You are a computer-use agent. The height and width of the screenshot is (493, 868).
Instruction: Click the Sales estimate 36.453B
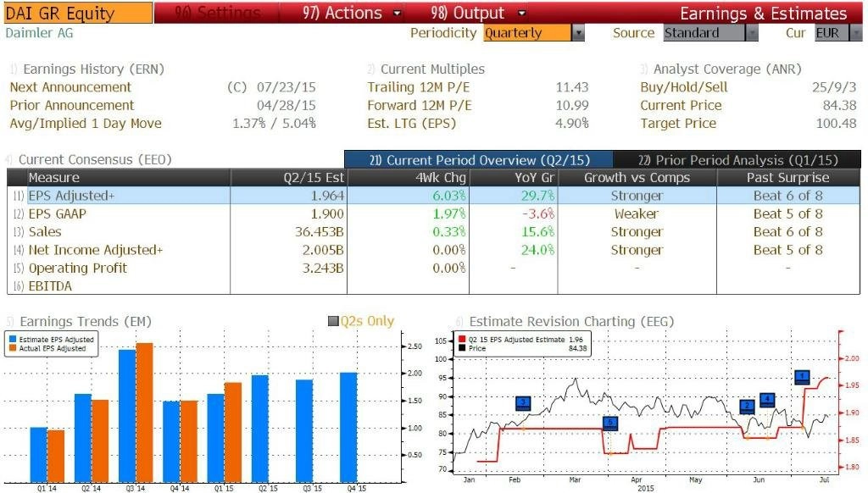pos(320,232)
